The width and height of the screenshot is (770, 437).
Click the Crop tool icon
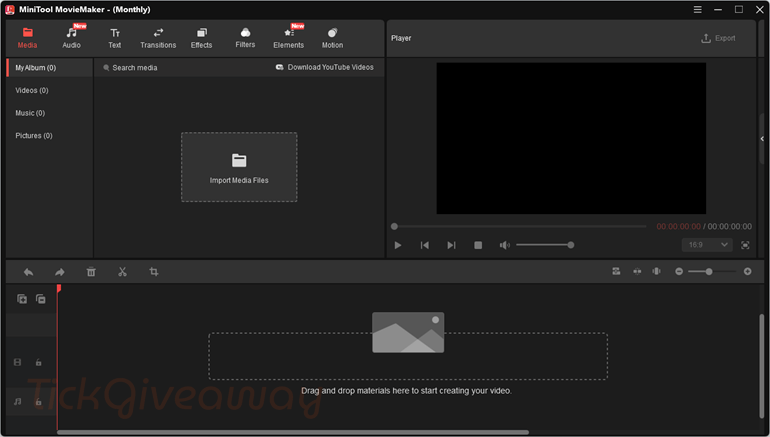click(154, 272)
